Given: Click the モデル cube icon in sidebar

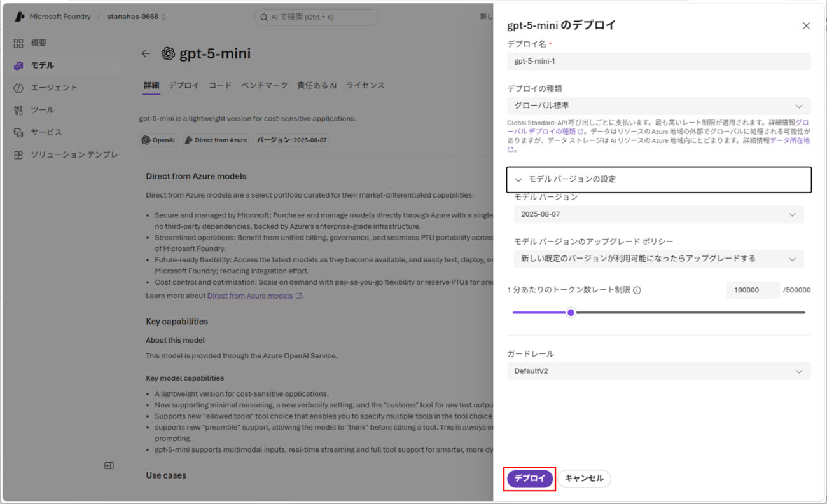Looking at the screenshot, I should tap(18, 65).
